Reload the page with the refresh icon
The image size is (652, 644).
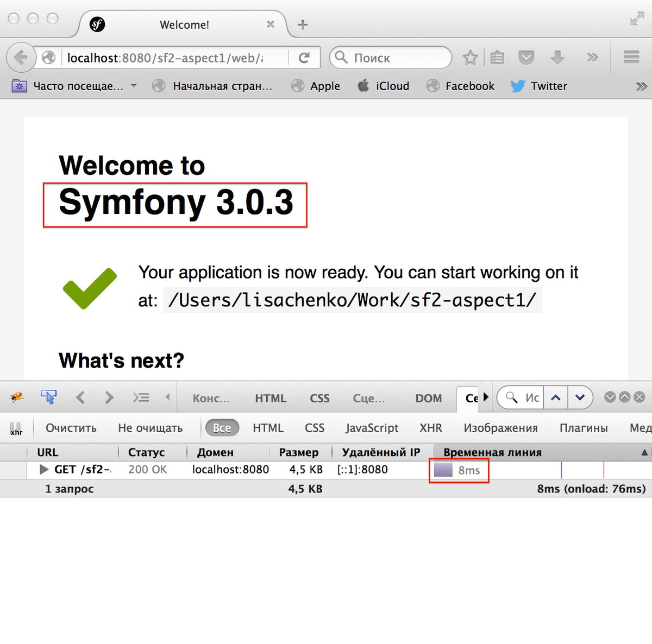pyautogui.click(x=304, y=58)
